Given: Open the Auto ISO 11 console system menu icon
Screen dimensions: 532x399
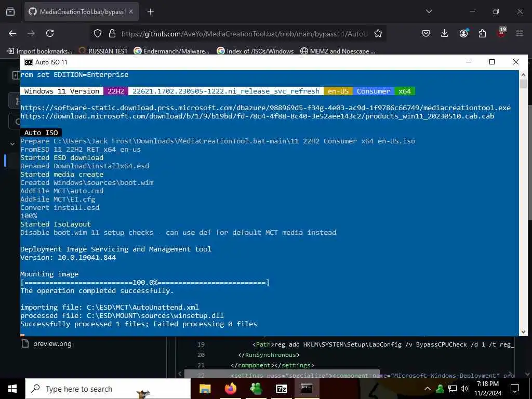Looking at the screenshot, I should click(29, 62).
